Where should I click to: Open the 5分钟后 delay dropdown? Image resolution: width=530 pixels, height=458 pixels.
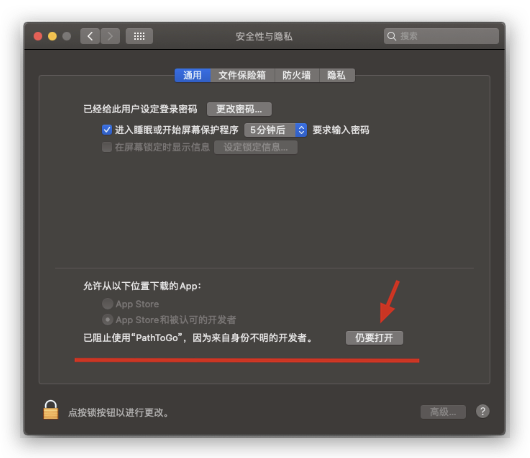[275, 130]
